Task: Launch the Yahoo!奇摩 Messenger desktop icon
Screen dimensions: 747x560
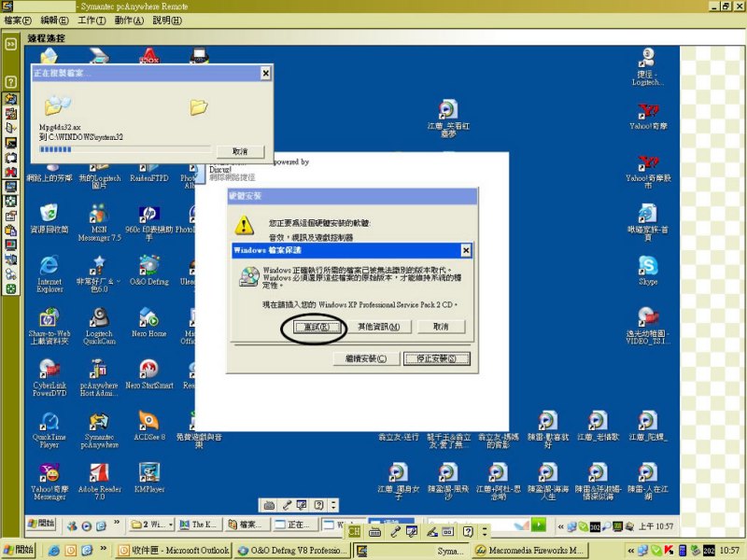Action: point(49,482)
